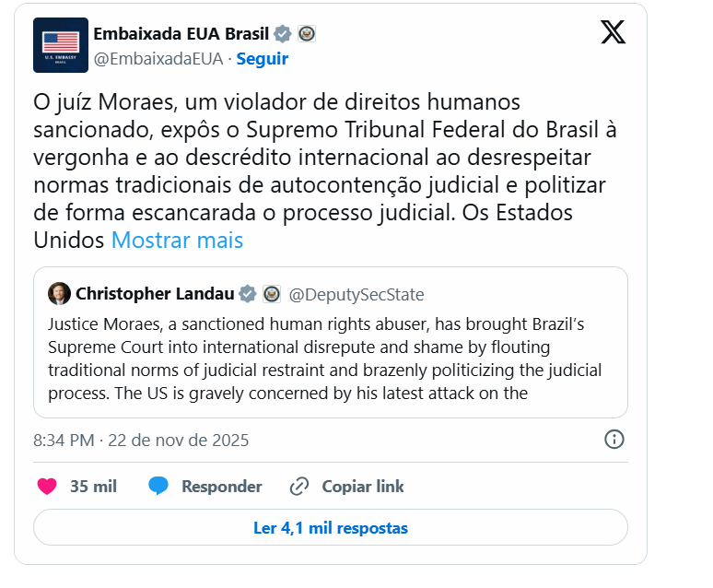Click Christopher Landau's profile picture
Viewport: 713px width, 588px height.
coord(59,294)
